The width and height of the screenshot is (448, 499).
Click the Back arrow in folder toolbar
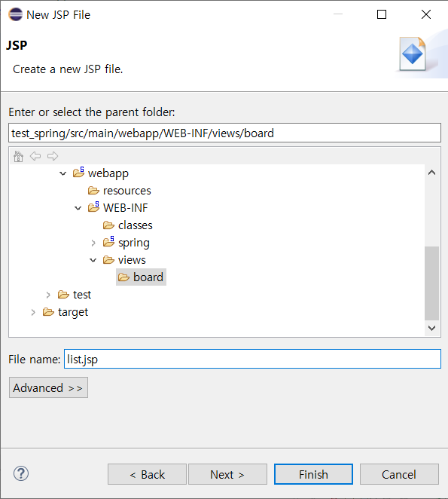(x=35, y=156)
